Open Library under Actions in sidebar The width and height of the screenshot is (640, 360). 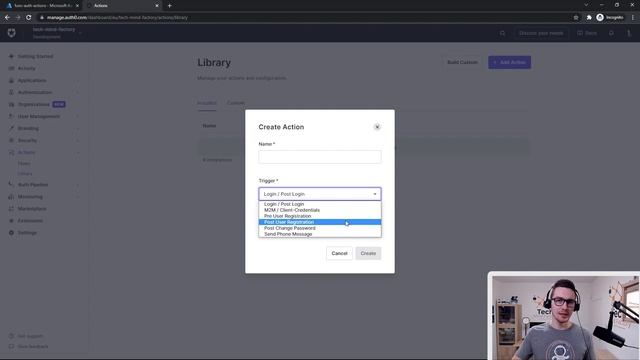[25, 174]
